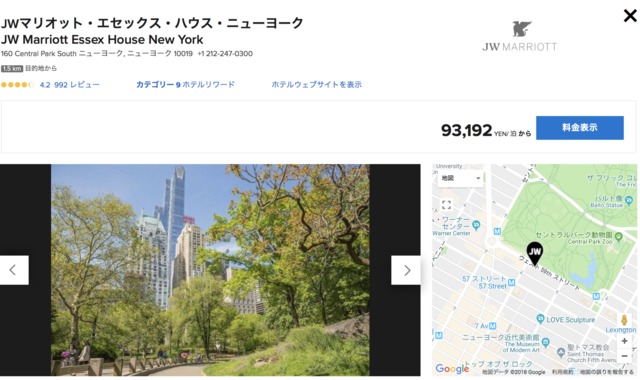Screen dimensions: 640x380
Task: Select the Museum of Modern Art marker
Action: [546, 341]
